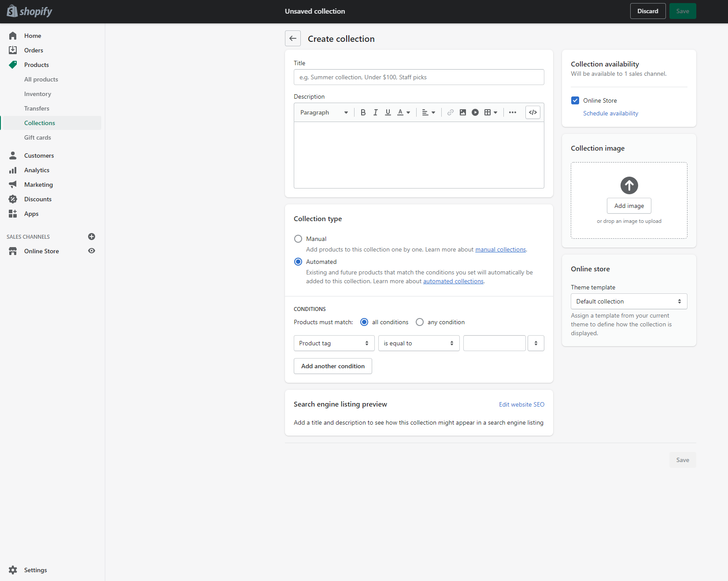Add sales channel plus icon

click(92, 237)
